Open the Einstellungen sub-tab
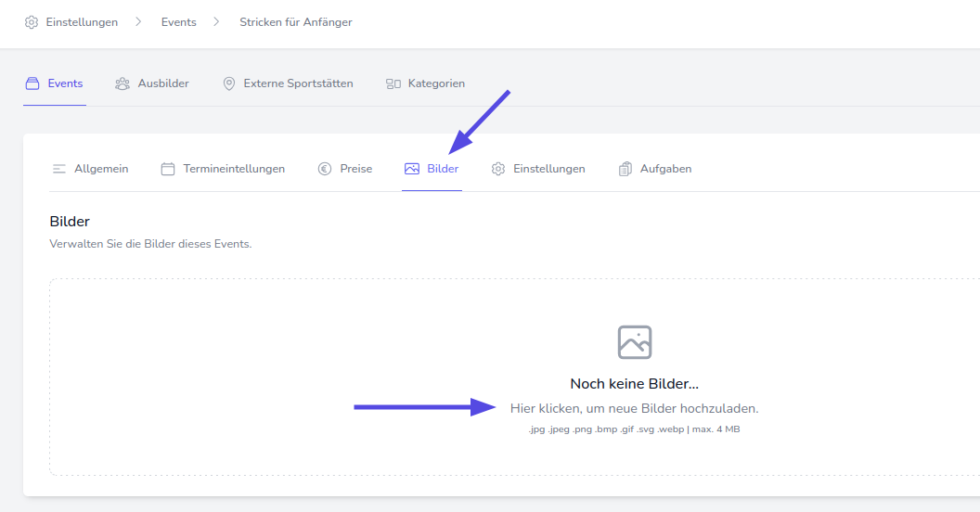The image size is (980, 512). point(549,169)
